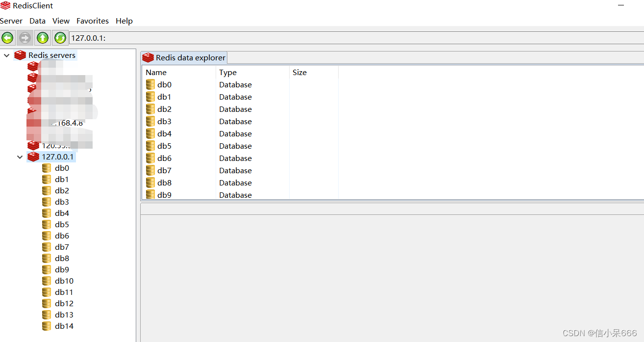The height and width of the screenshot is (342, 644).
Task: Open the Favorites menu
Action: 93,21
